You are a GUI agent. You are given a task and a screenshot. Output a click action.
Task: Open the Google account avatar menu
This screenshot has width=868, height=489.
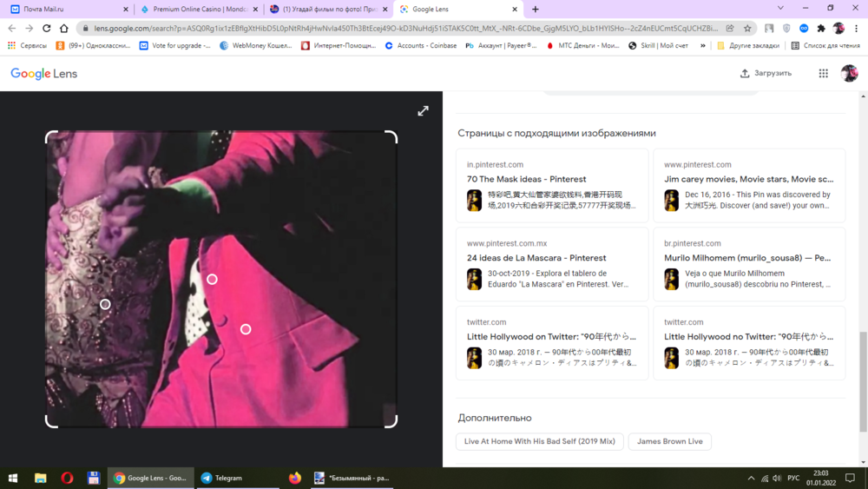coord(849,73)
